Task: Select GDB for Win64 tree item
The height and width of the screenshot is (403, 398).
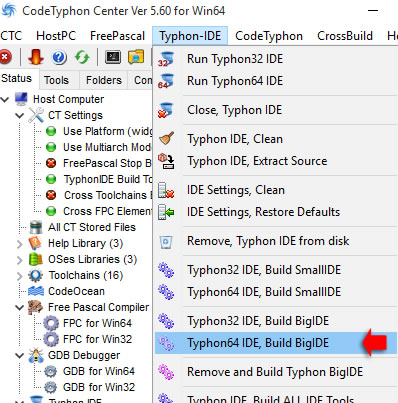Action: [99, 371]
